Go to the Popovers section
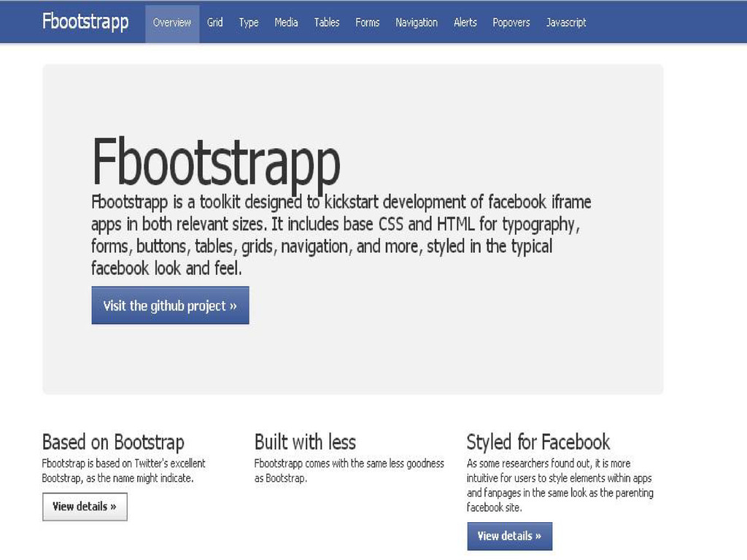 point(511,23)
